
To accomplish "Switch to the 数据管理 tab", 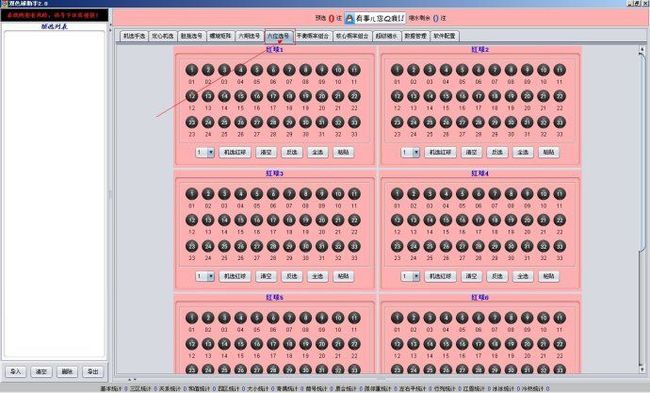I will (x=415, y=36).
